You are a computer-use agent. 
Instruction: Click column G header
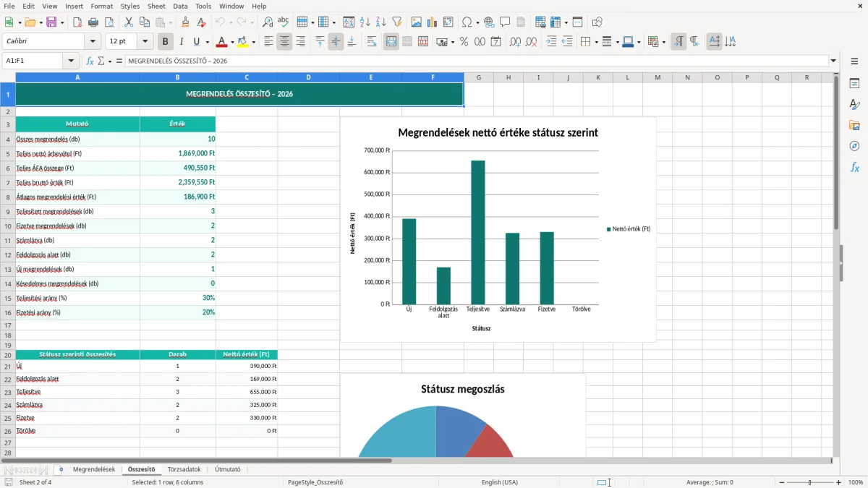tap(479, 77)
